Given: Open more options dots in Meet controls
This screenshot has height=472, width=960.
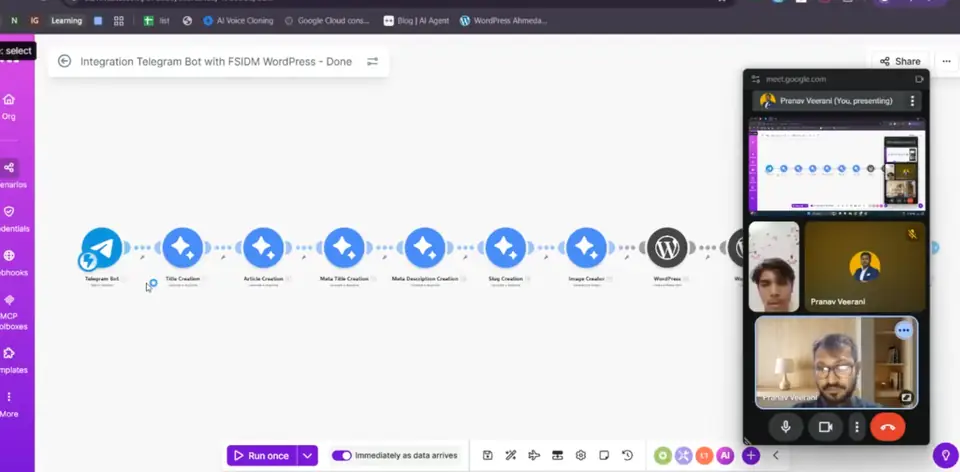Looking at the screenshot, I should point(857,427).
